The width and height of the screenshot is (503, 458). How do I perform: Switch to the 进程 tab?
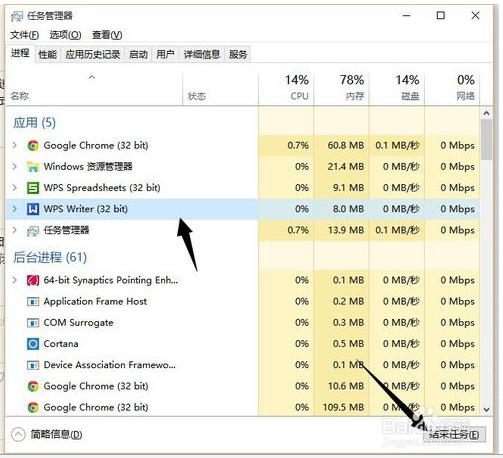(x=20, y=53)
